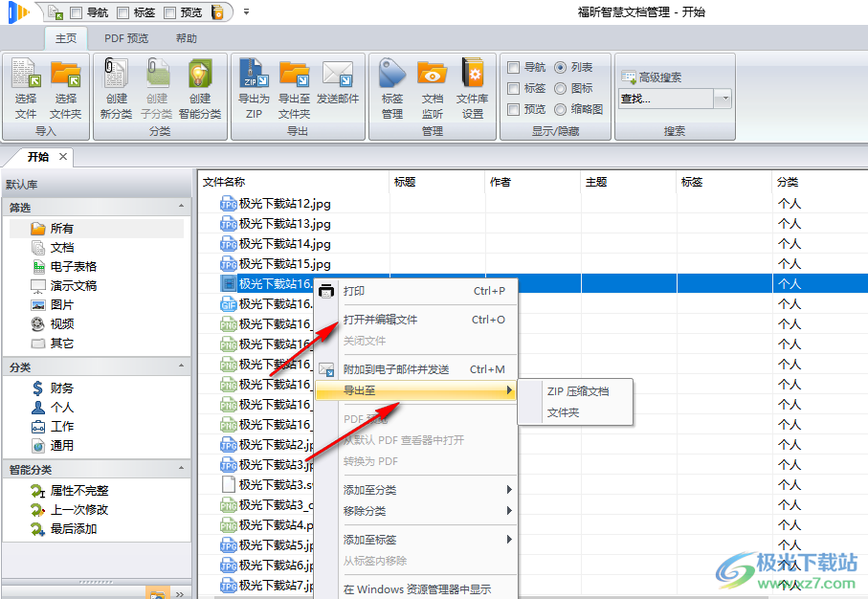Select 列表 view radio button

[560, 68]
